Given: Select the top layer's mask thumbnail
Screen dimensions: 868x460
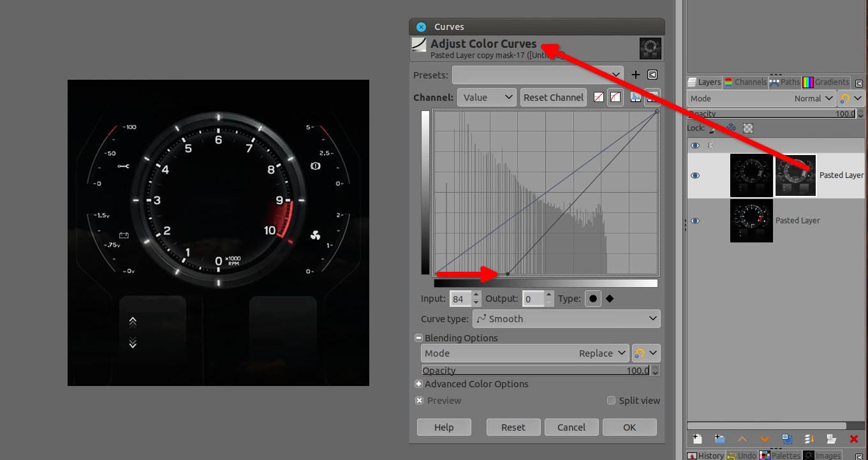Looking at the screenshot, I should point(795,175).
